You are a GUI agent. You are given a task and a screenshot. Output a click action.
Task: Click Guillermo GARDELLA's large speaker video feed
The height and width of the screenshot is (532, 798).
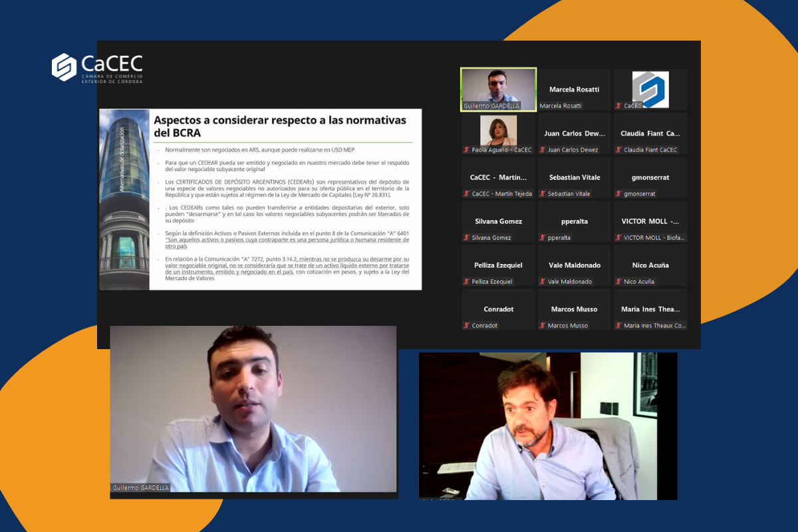point(253,409)
